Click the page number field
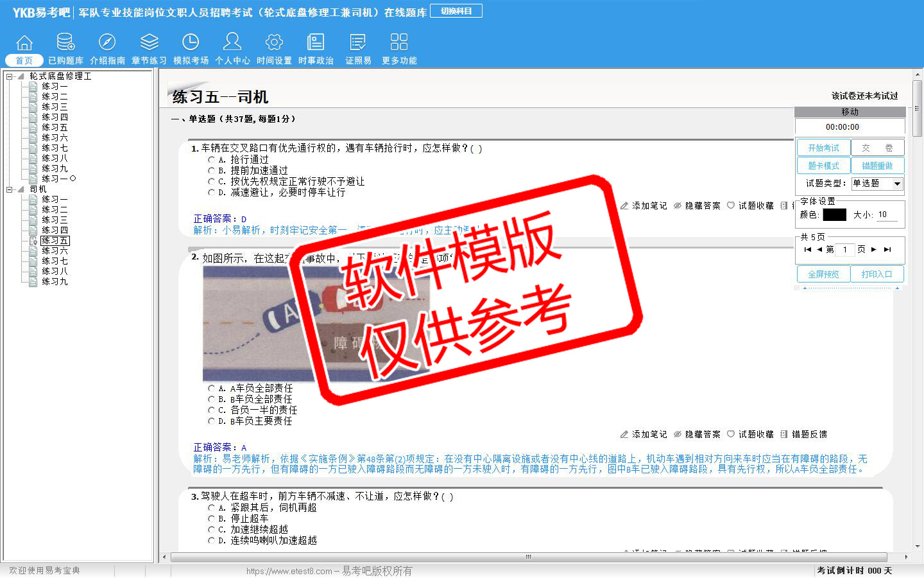The image size is (924, 578). [845, 249]
